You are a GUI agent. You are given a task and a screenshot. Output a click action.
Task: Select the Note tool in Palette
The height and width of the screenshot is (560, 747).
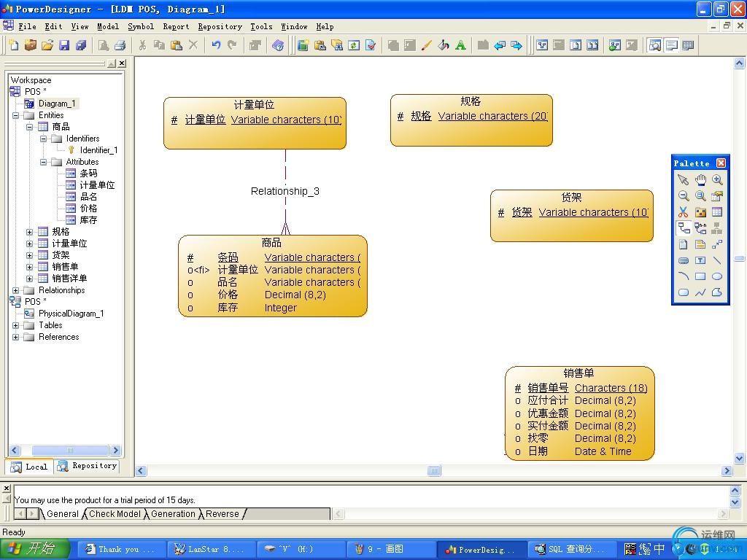pyautogui.click(x=700, y=244)
